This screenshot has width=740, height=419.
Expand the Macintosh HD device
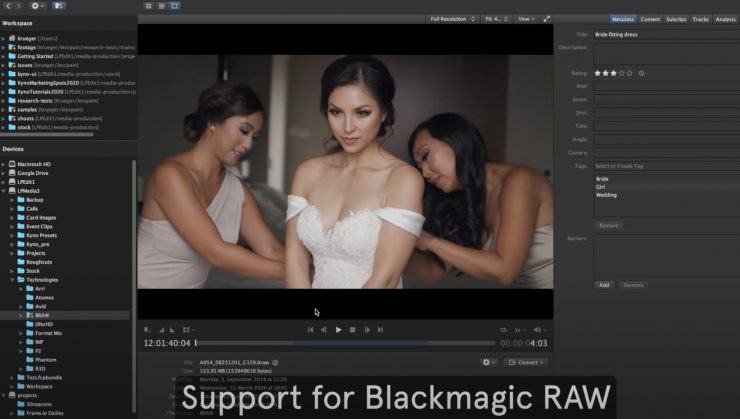pos(5,164)
